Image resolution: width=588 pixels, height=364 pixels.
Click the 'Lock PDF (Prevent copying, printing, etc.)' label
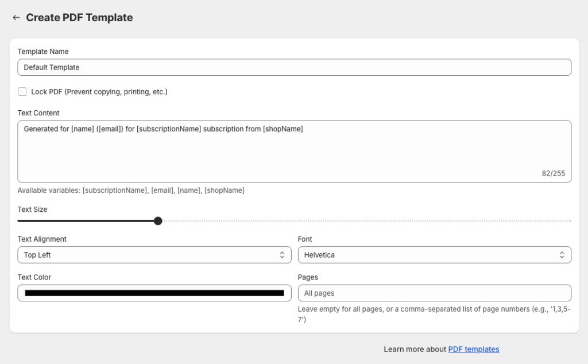click(99, 92)
